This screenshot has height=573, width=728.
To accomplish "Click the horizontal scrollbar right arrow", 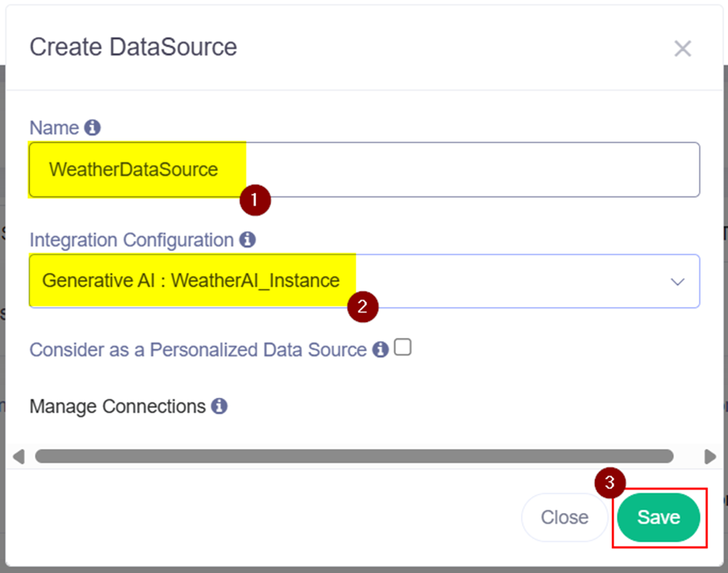I will [710, 456].
